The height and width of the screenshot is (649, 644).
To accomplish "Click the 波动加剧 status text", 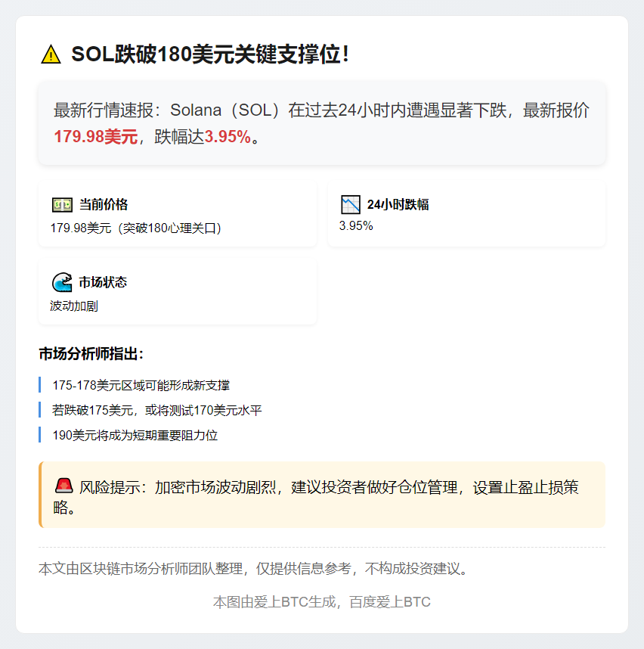I will 74,306.
